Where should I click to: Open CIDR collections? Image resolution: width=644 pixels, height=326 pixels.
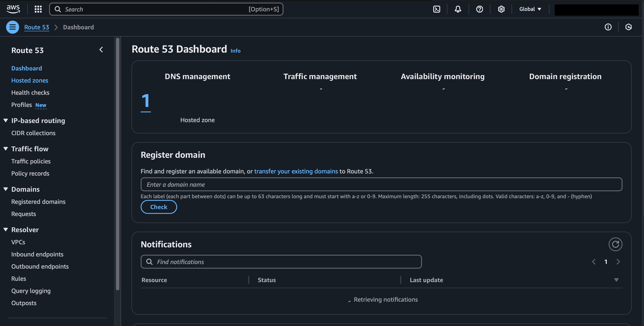[x=33, y=133]
